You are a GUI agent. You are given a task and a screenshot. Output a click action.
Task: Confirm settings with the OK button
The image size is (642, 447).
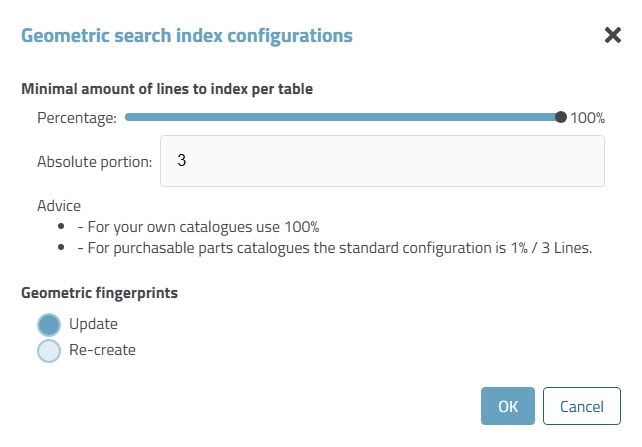tap(508, 406)
